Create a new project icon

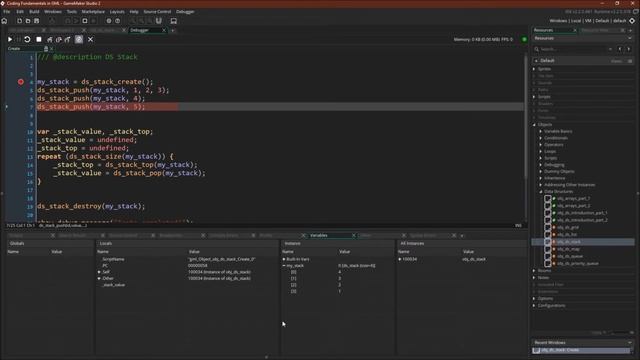click(19, 21)
